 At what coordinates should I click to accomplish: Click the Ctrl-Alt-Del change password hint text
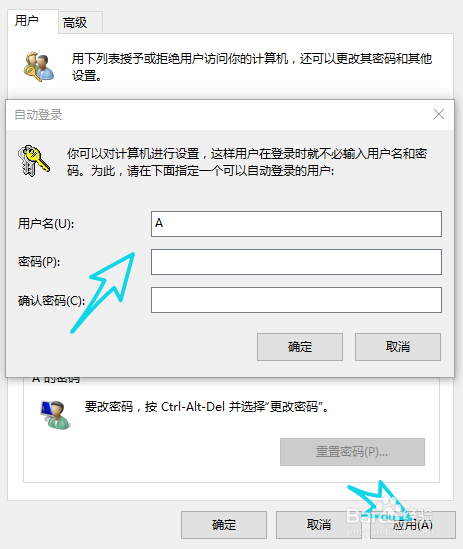[x=207, y=407]
